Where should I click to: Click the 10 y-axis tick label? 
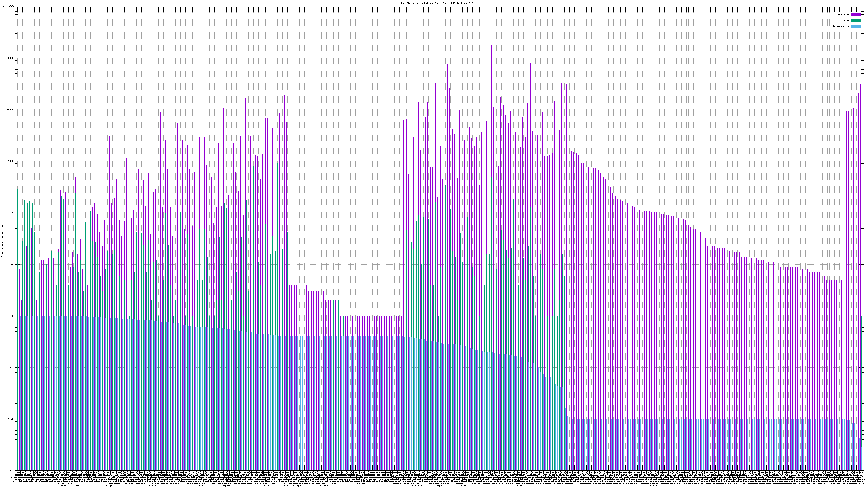tap(12, 264)
